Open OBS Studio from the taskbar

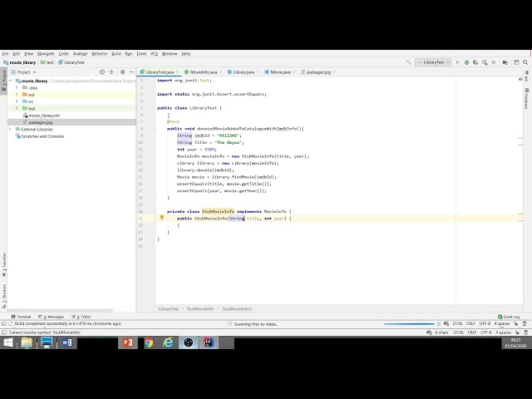coord(189,342)
